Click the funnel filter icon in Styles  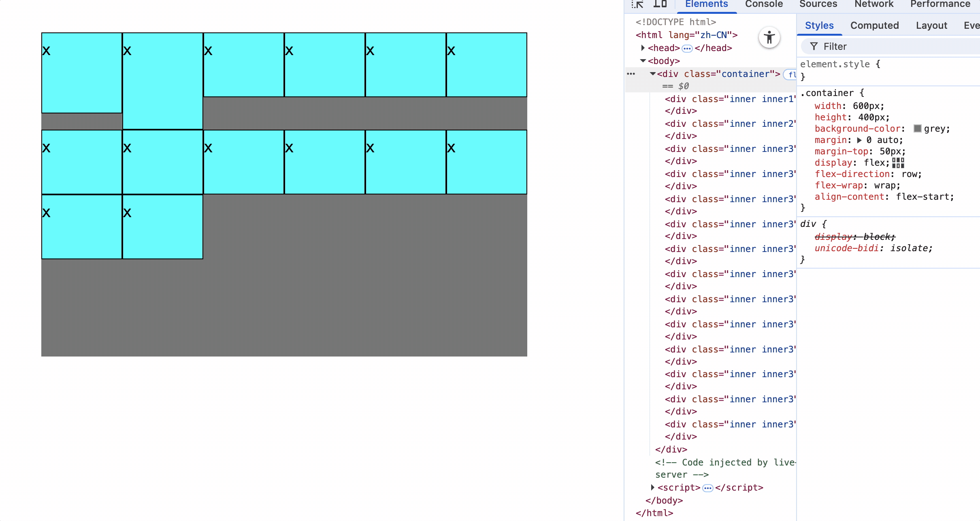(814, 47)
